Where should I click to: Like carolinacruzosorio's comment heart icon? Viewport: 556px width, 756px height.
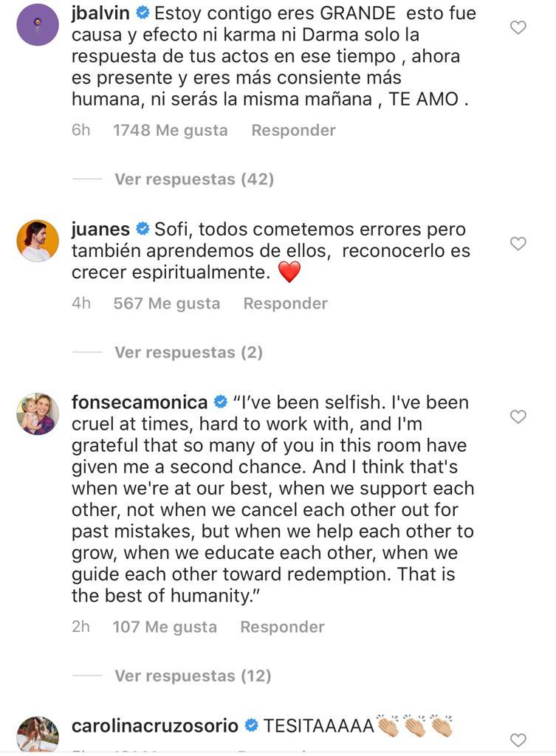(518, 740)
